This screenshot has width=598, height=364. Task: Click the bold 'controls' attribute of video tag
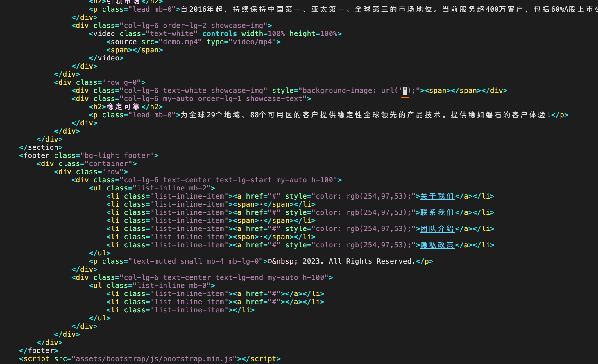point(219,34)
